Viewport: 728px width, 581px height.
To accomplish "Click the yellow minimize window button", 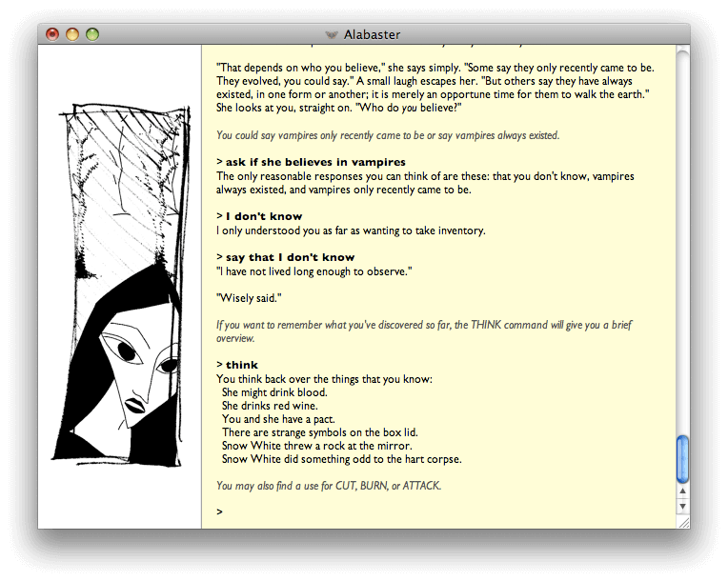I will coord(72,34).
